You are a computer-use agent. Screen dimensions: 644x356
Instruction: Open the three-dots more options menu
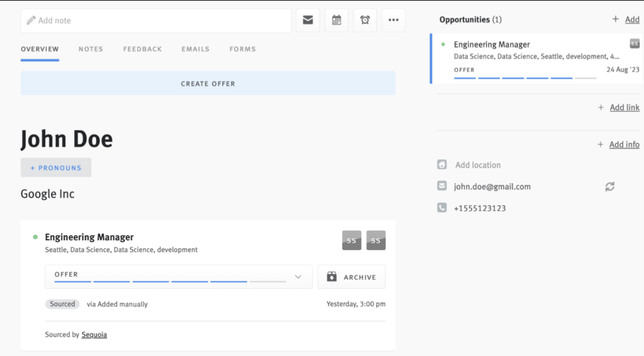(393, 20)
